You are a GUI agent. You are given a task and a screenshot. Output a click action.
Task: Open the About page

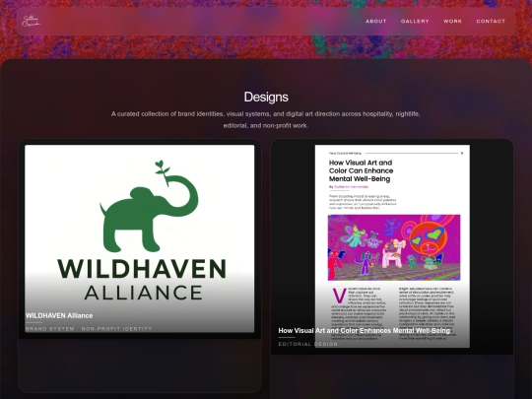tap(376, 21)
